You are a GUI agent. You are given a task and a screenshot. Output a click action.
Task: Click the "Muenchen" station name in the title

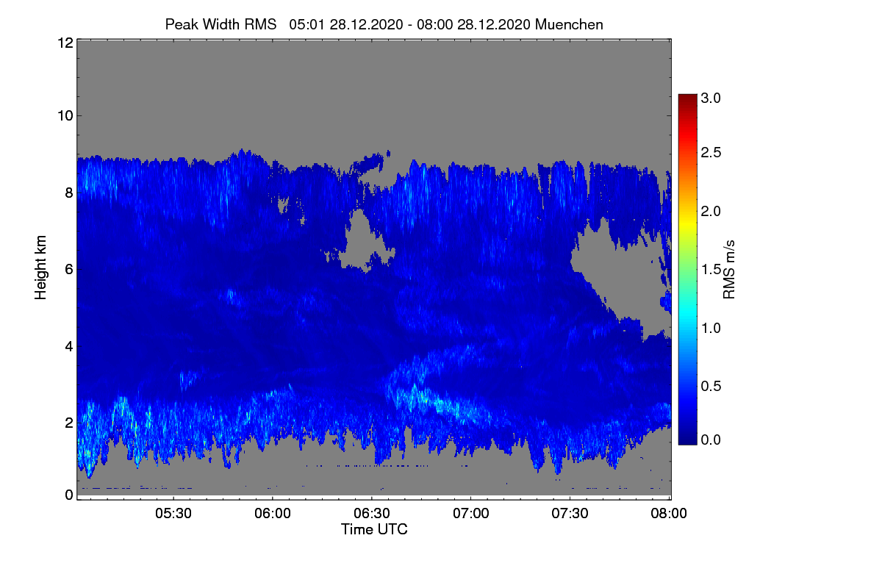(x=569, y=24)
